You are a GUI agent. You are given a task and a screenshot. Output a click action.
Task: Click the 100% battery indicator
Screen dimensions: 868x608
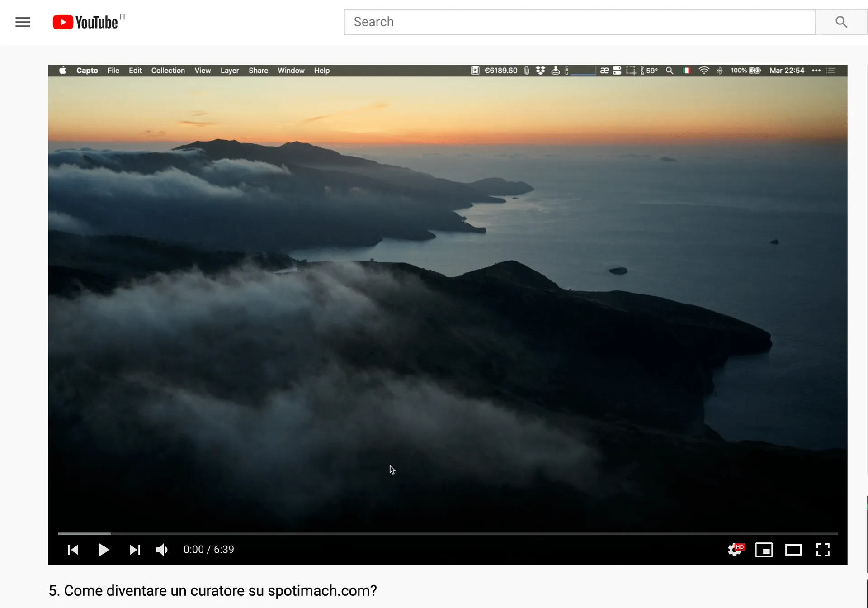click(x=746, y=71)
